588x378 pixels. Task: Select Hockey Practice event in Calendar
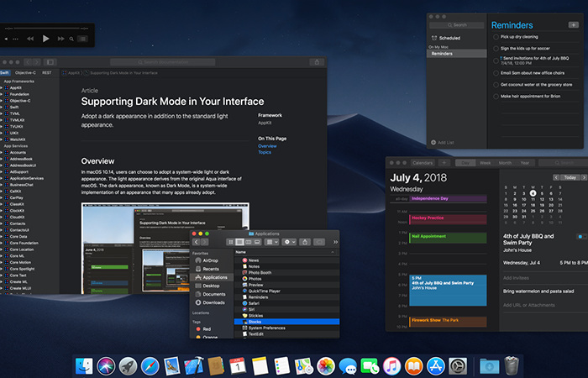click(x=448, y=219)
